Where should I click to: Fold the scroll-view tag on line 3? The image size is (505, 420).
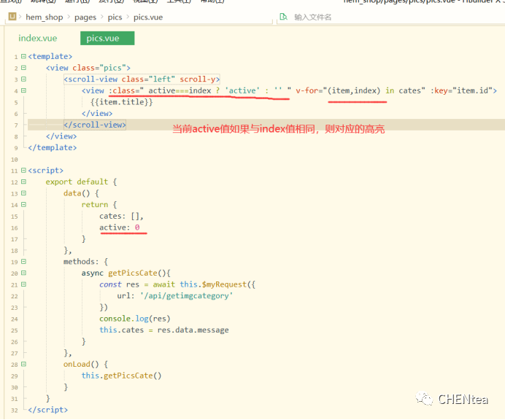point(23,79)
